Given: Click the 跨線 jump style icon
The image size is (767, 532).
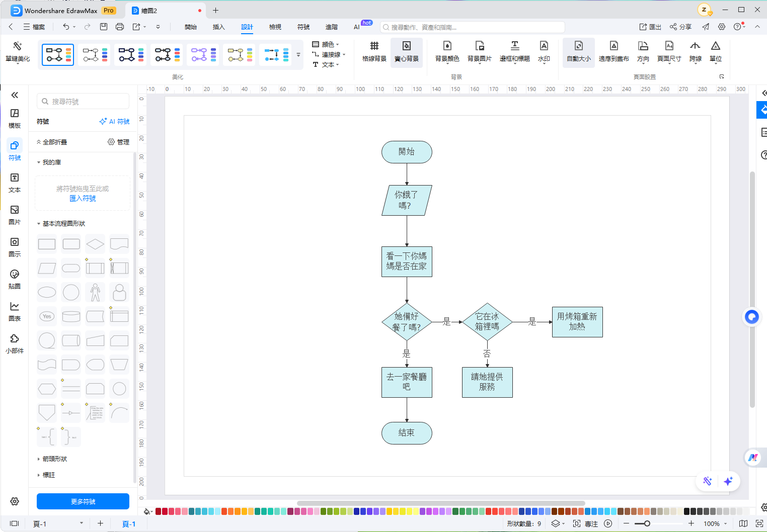Looking at the screenshot, I should [x=696, y=52].
